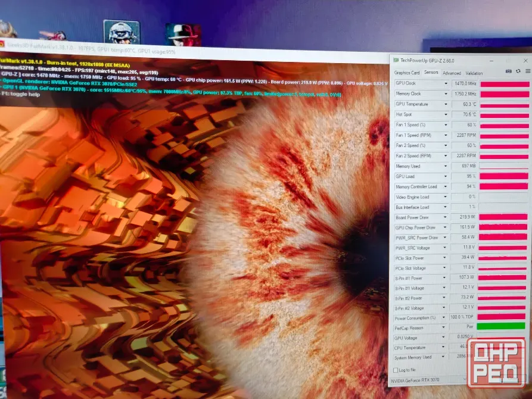Expand the GPU Clock sensor dropdown
Viewport: 532px width, 399px height.
[446, 83]
